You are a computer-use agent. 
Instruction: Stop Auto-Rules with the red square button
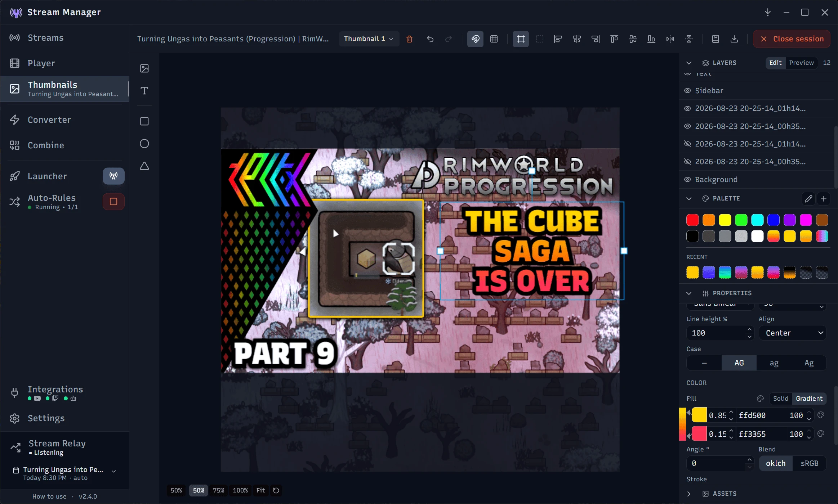113,202
